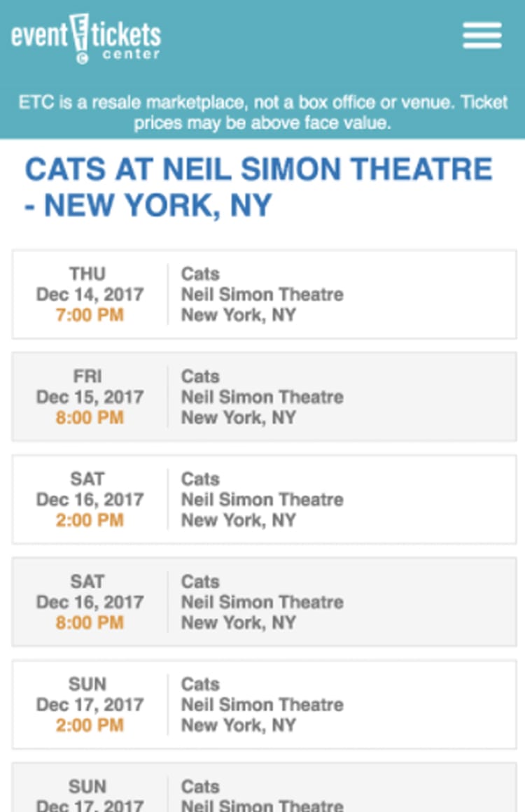Click the Cats at Neil Simon Theatre heading
Viewport: 525px width, 812px height.
(x=259, y=188)
